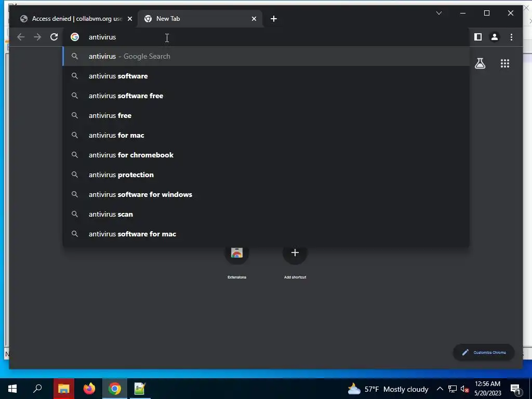Image resolution: width=532 pixels, height=399 pixels.
Task: Launch Firefox from the taskbar
Action: point(89,389)
